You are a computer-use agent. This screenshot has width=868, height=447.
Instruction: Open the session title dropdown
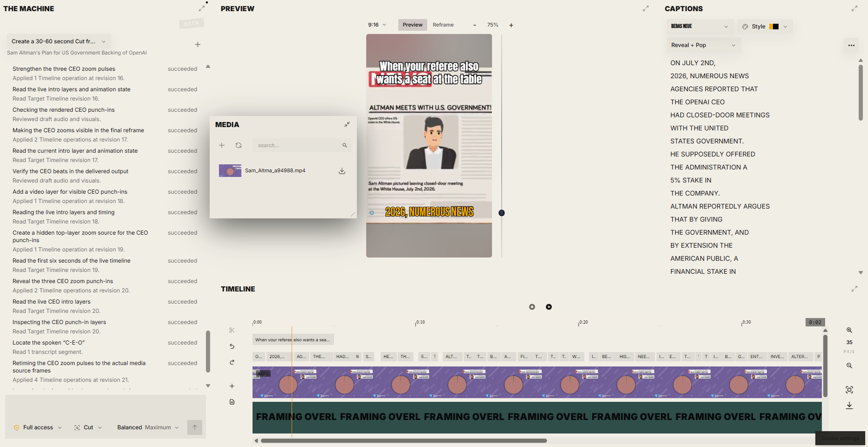(x=59, y=41)
